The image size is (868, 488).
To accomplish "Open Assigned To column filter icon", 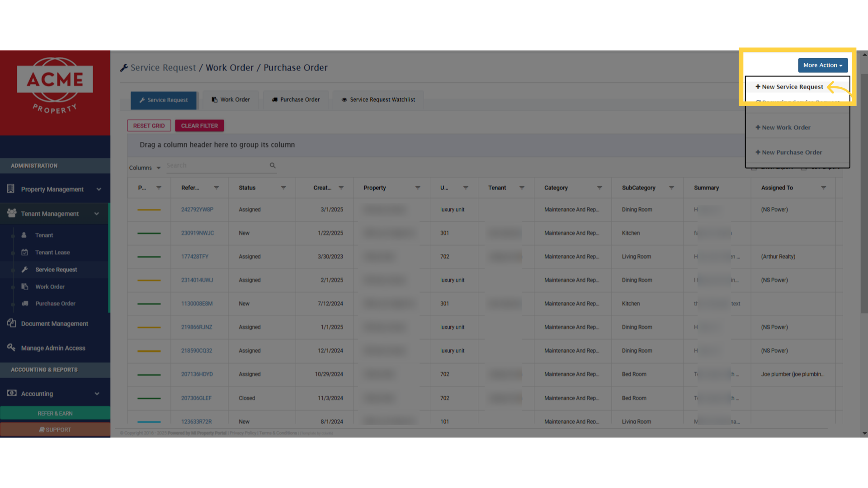I will 823,188.
